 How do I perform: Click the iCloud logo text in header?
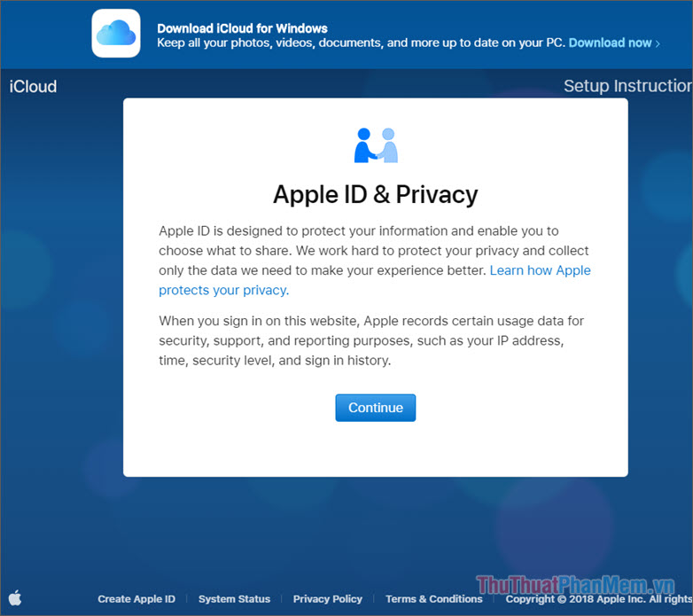[x=33, y=86]
